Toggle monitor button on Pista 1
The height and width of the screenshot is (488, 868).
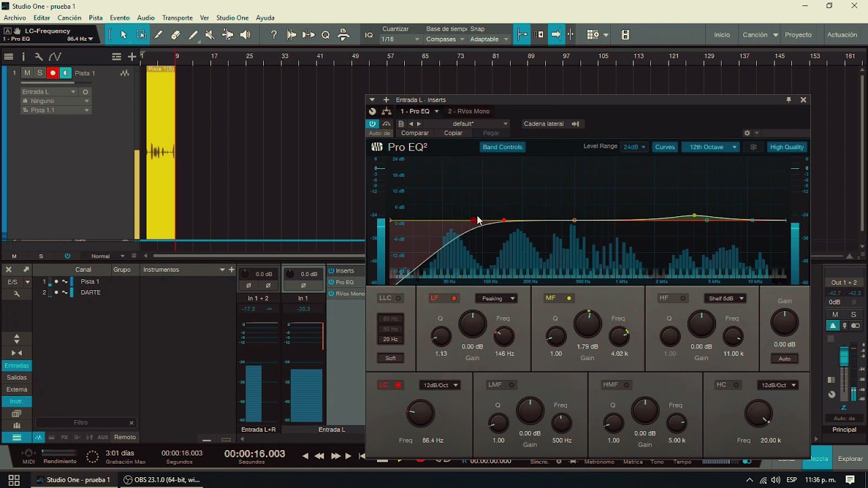(x=65, y=73)
